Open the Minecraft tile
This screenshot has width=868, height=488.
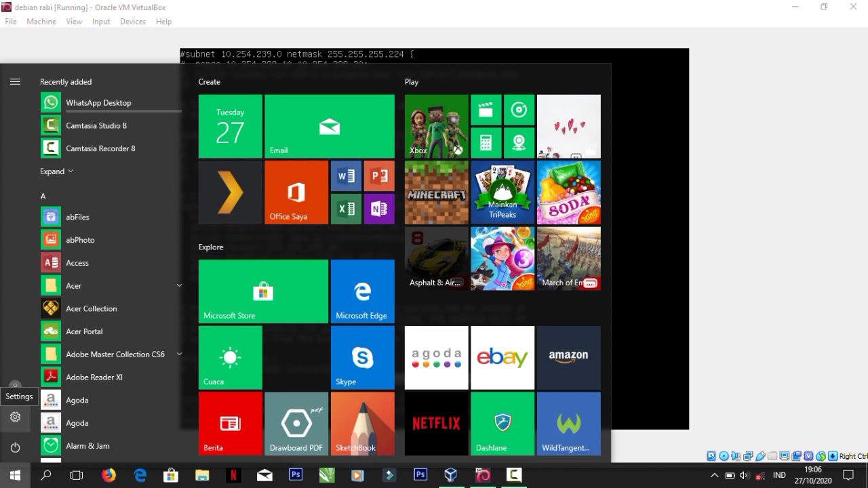[436, 192]
